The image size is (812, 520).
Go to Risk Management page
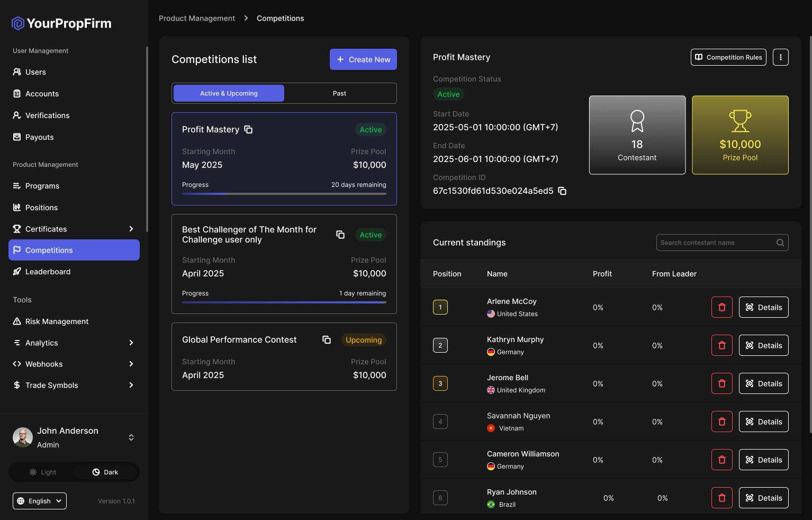click(57, 321)
